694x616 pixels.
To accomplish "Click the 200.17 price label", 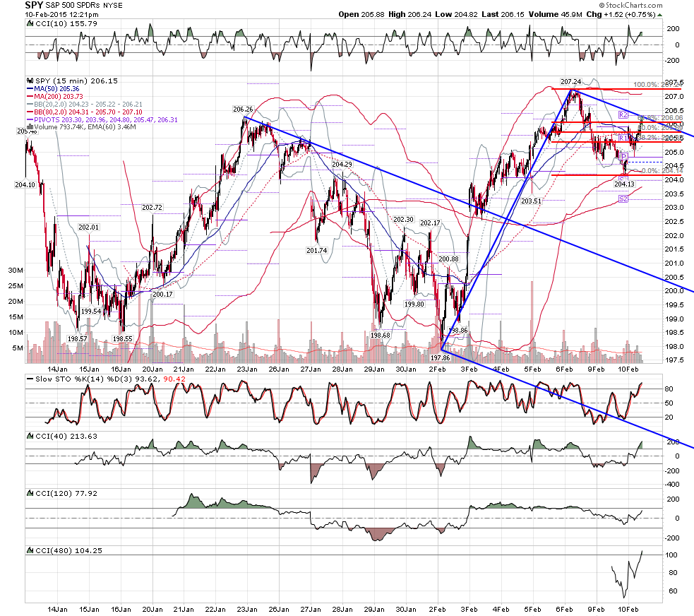I will point(162,294).
